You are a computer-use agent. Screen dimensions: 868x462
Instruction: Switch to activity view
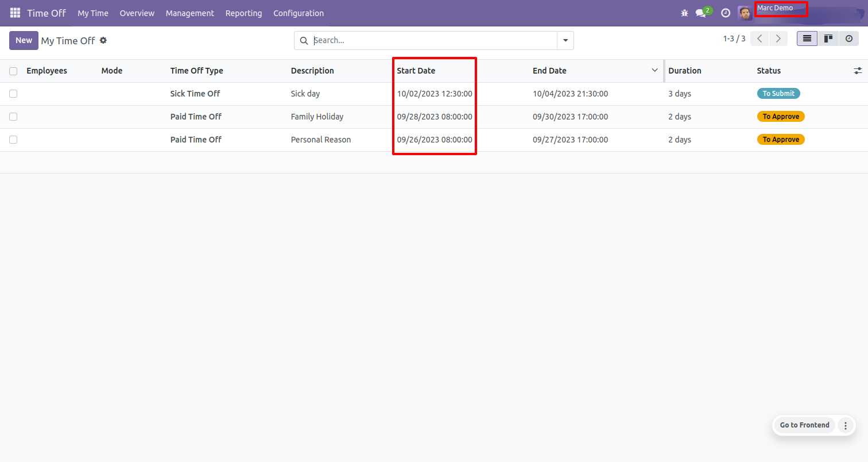(848, 38)
